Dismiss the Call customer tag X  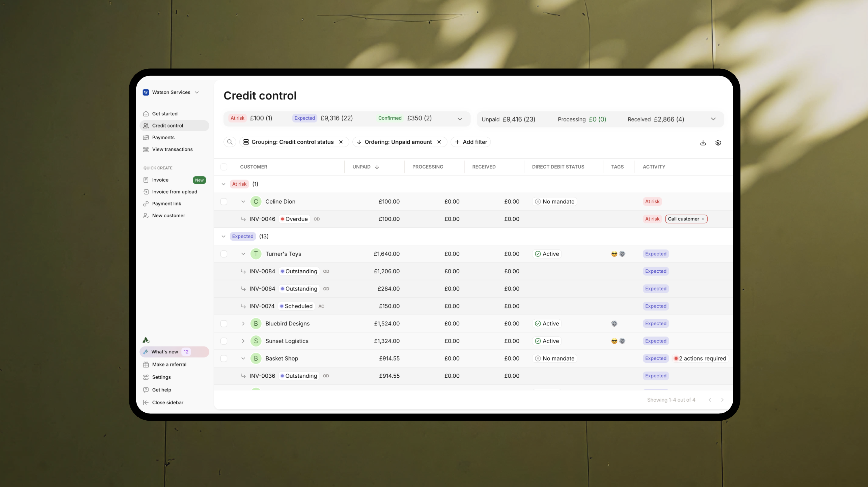[703, 219]
